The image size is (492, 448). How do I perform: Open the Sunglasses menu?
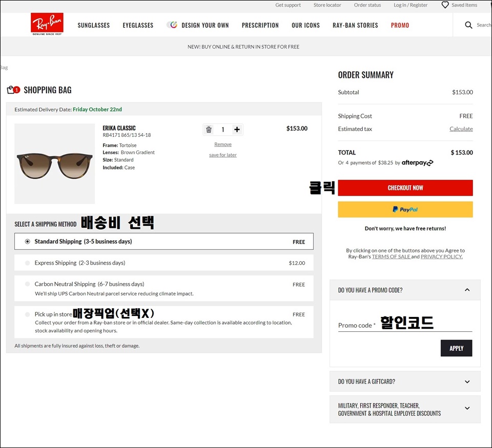pyautogui.click(x=93, y=26)
